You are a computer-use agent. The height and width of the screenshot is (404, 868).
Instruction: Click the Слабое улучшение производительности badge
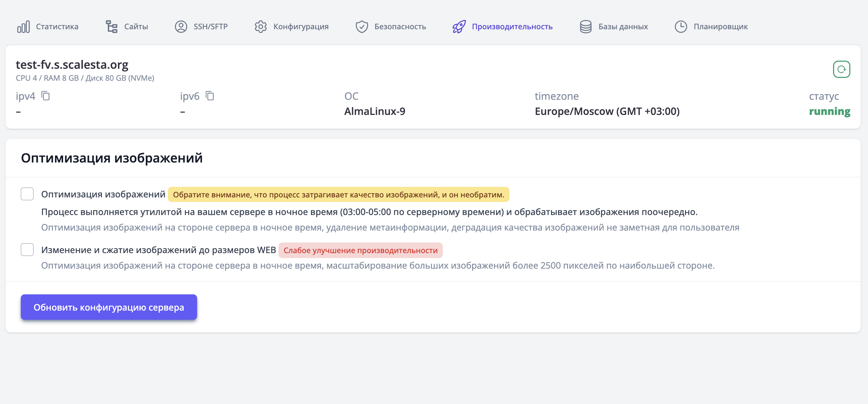(x=360, y=250)
